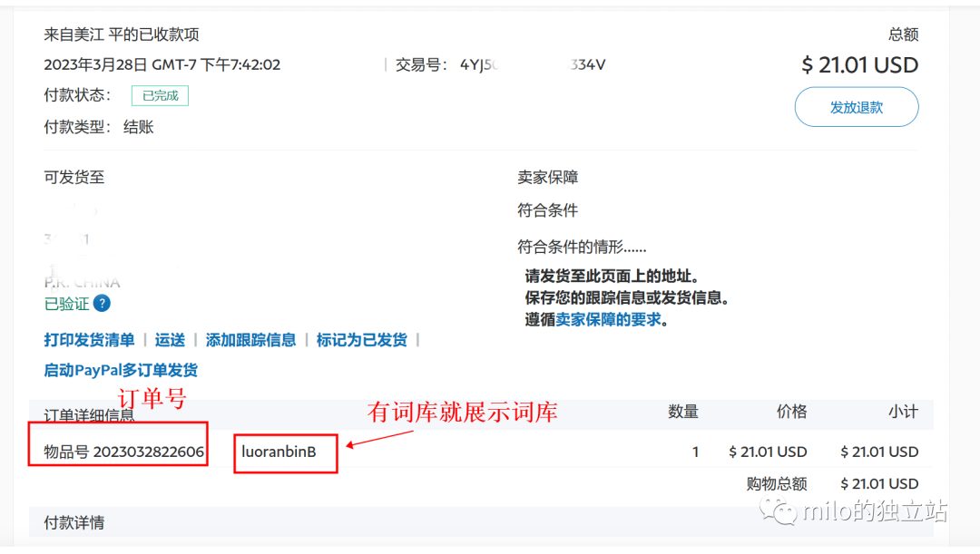980x554 pixels.
Task: Select the luoranbinB item name
Action: 279,452
